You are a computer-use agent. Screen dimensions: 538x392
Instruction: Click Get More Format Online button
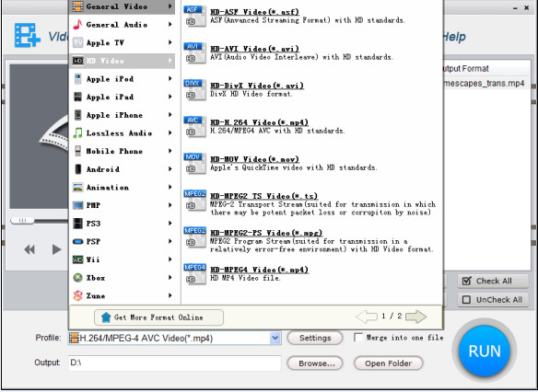point(158,317)
